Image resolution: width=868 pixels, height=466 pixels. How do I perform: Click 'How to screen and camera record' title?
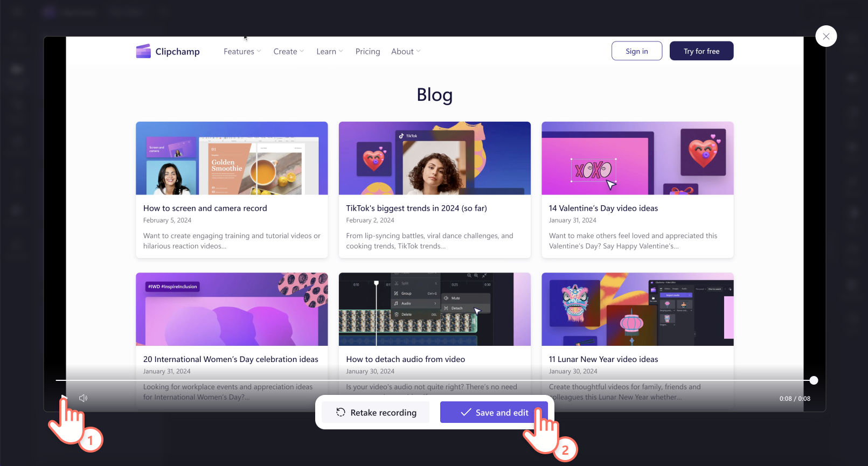tap(205, 208)
